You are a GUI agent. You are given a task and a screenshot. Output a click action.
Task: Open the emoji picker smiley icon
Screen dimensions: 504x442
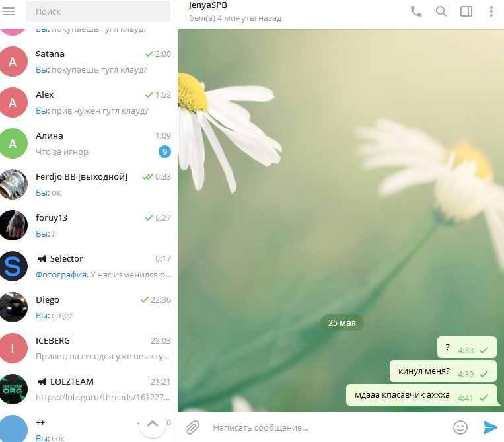point(460,427)
